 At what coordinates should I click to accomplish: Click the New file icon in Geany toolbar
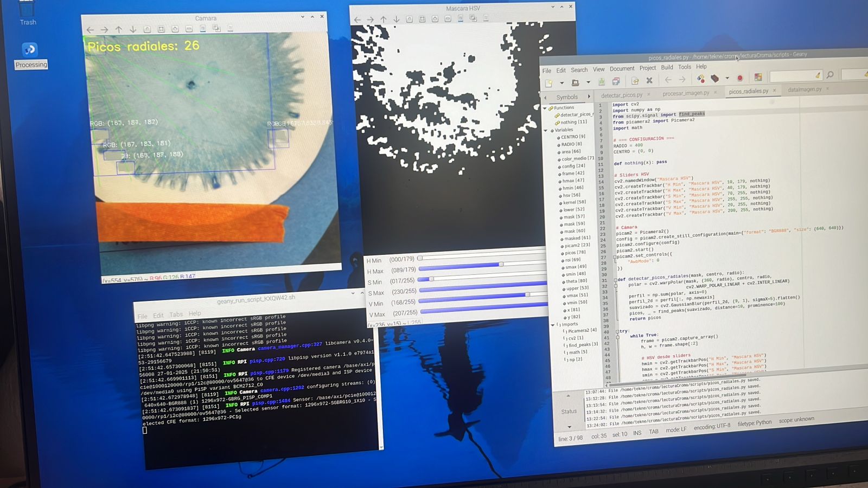click(x=549, y=83)
